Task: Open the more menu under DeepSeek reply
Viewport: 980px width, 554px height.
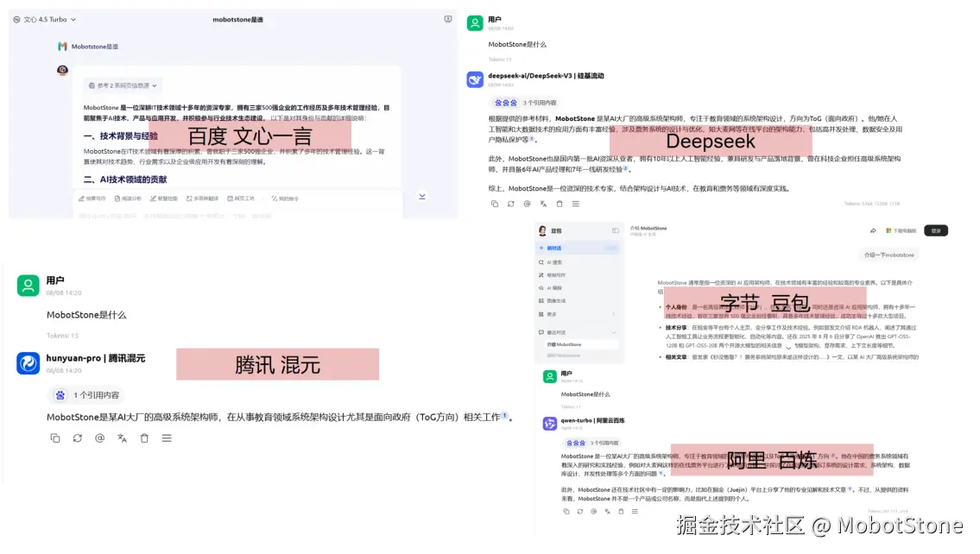Action: point(576,204)
